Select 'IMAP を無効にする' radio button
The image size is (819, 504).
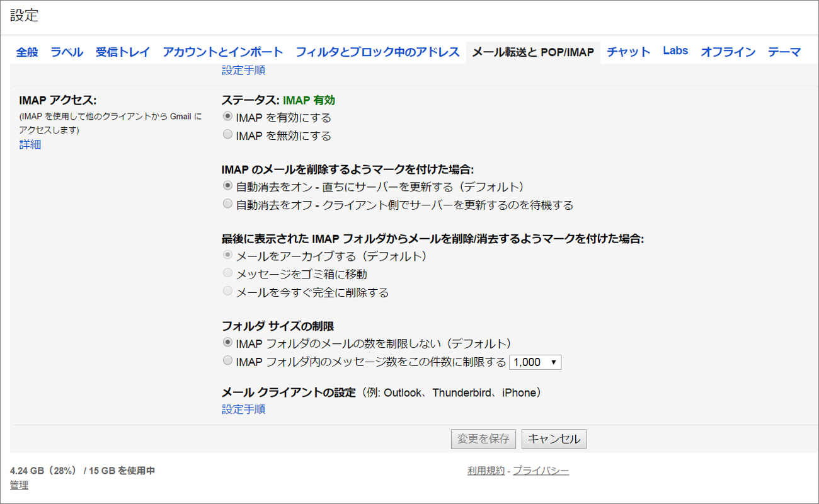[x=227, y=135]
